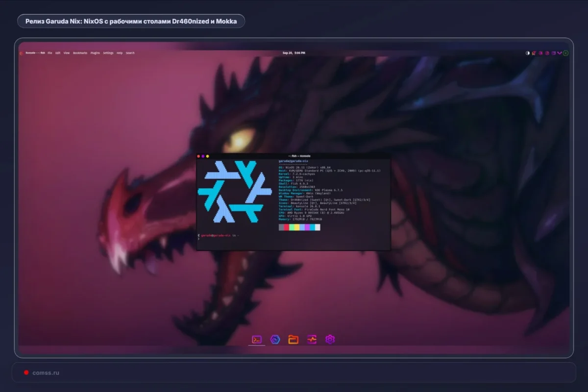Open the Edit menu in top panel
588x392 pixels.
point(58,53)
